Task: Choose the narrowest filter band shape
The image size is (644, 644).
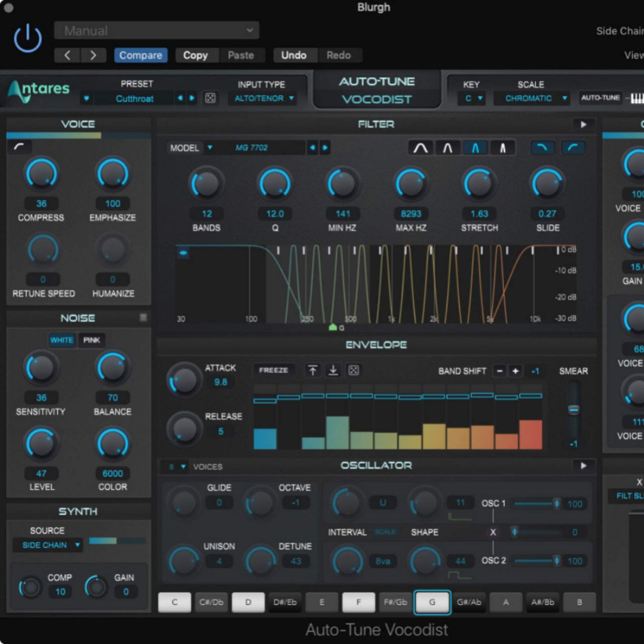Action: coord(502,147)
